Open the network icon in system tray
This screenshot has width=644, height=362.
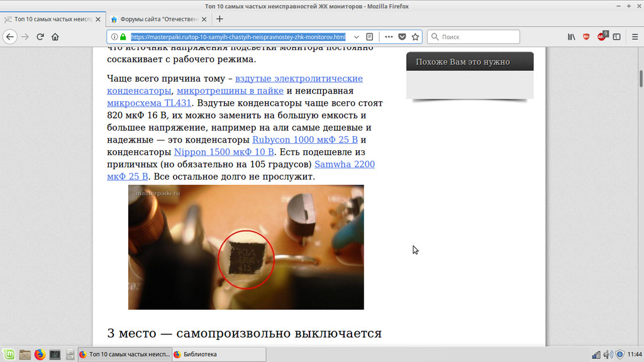(x=596, y=354)
